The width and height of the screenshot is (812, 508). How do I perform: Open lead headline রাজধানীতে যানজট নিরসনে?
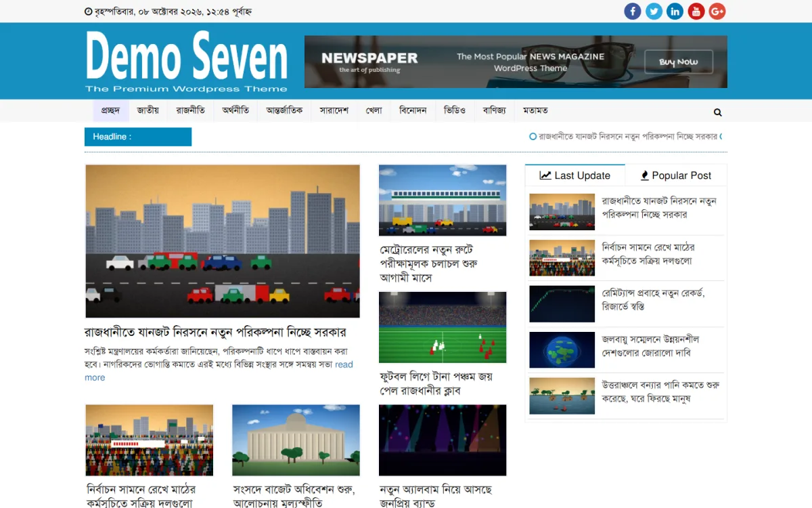(x=215, y=333)
